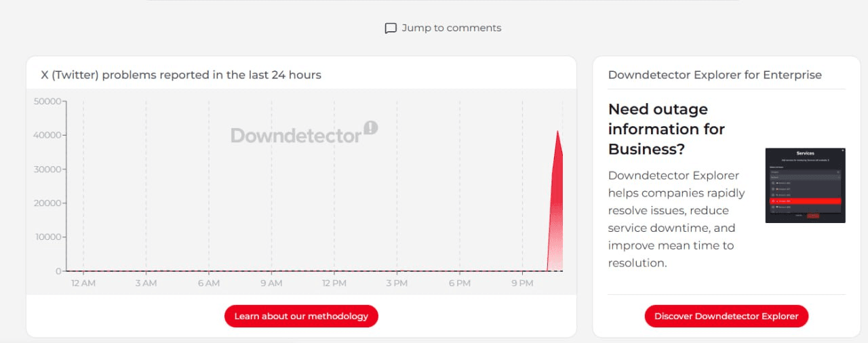
Task: Open the Jump to comments link
Action: [451, 28]
